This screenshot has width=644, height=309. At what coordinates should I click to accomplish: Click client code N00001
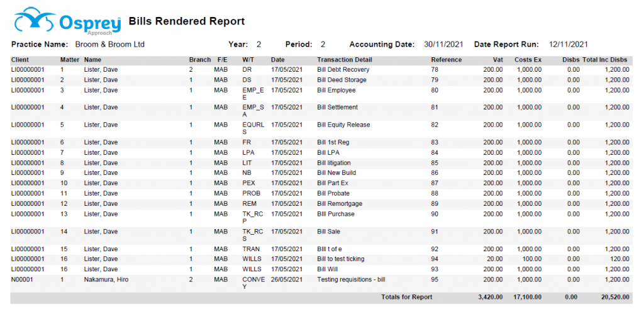pos(22,280)
